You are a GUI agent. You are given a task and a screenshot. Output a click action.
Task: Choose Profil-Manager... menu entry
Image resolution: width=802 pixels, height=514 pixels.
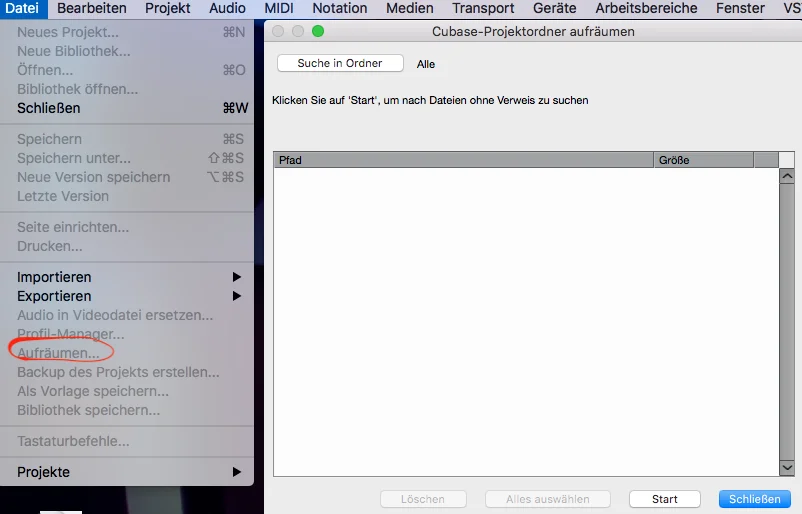tap(127, 334)
